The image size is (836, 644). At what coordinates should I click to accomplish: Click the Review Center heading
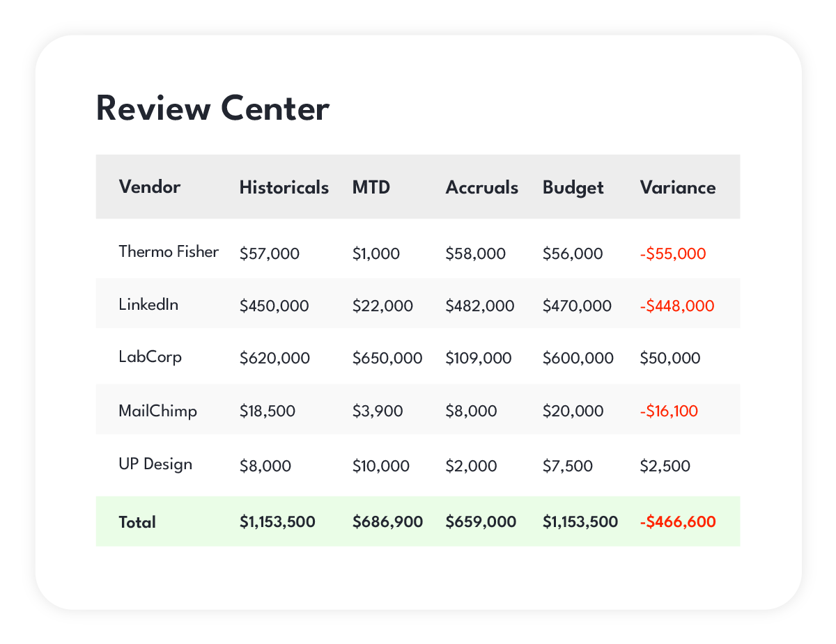point(212,109)
